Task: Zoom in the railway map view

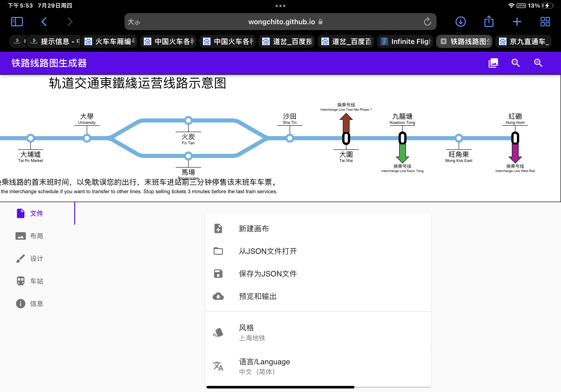Action: pos(538,63)
